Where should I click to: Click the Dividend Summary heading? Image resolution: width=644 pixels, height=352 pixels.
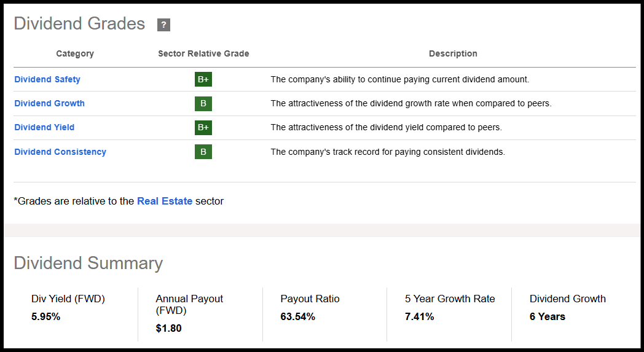(x=88, y=263)
